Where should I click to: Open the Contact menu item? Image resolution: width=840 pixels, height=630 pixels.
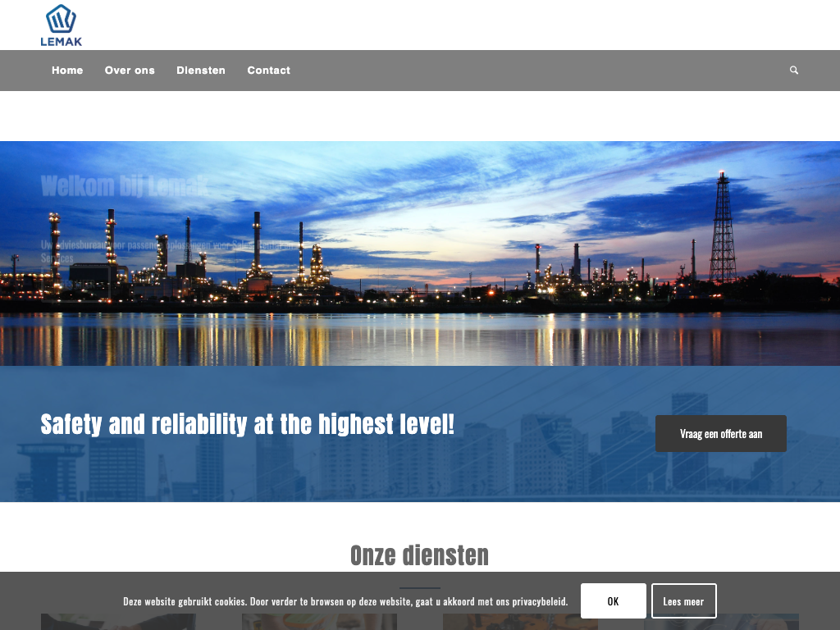pyautogui.click(x=268, y=71)
